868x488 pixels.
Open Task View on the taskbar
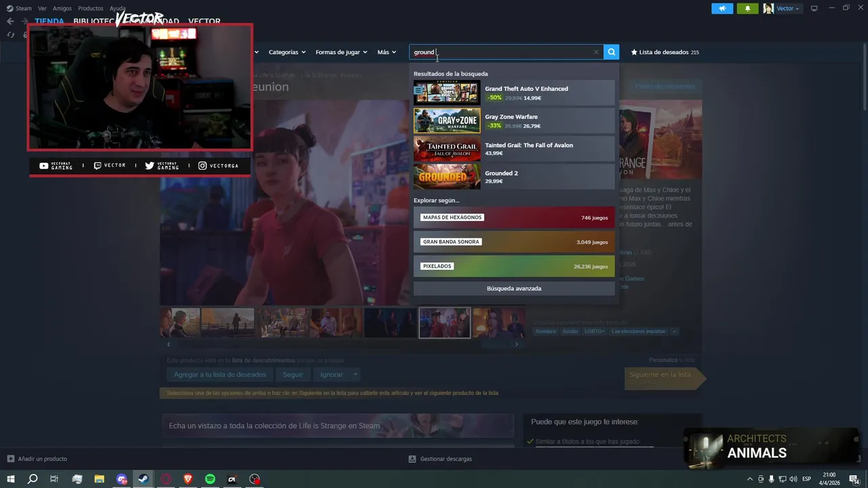[54, 479]
